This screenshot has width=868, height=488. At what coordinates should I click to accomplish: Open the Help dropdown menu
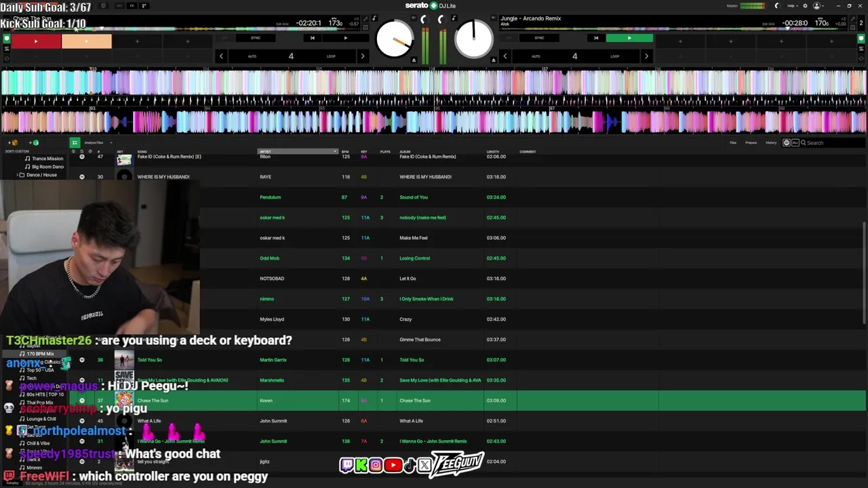793,5
